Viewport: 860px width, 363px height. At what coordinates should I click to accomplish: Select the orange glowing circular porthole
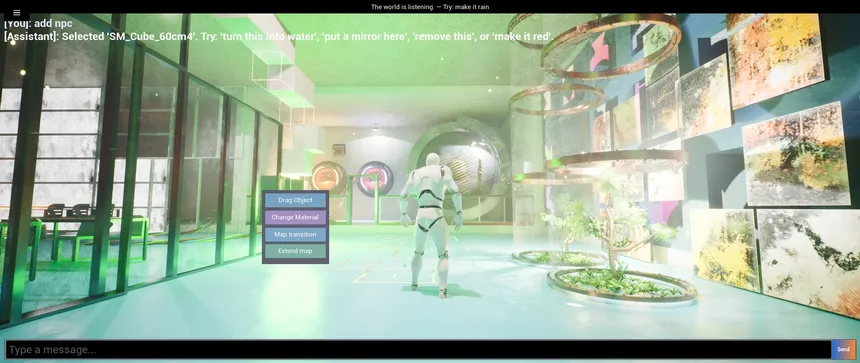click(329, 178)
